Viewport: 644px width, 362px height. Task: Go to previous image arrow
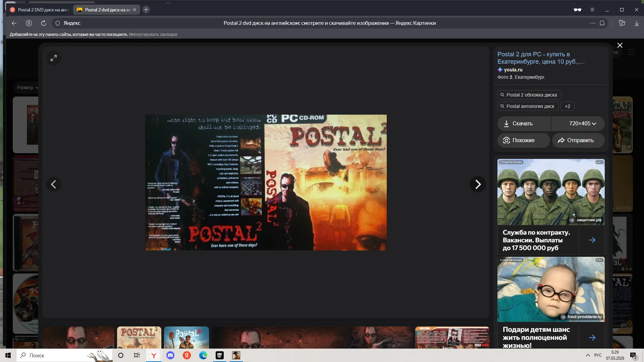pyautogui.click(x=54, y=184)
